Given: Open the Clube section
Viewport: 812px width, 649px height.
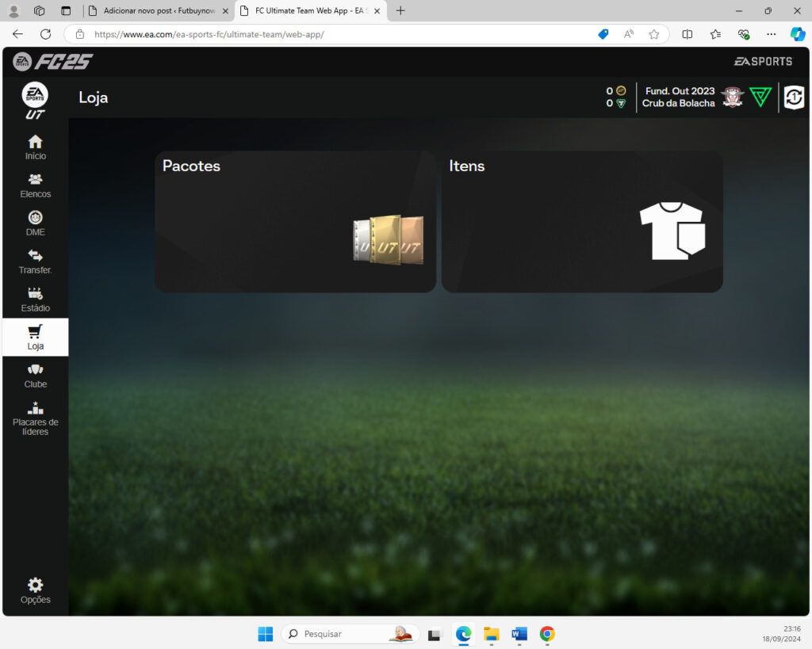Looking at the screenshot, I should pyautogui.click(x=35, y=376).
